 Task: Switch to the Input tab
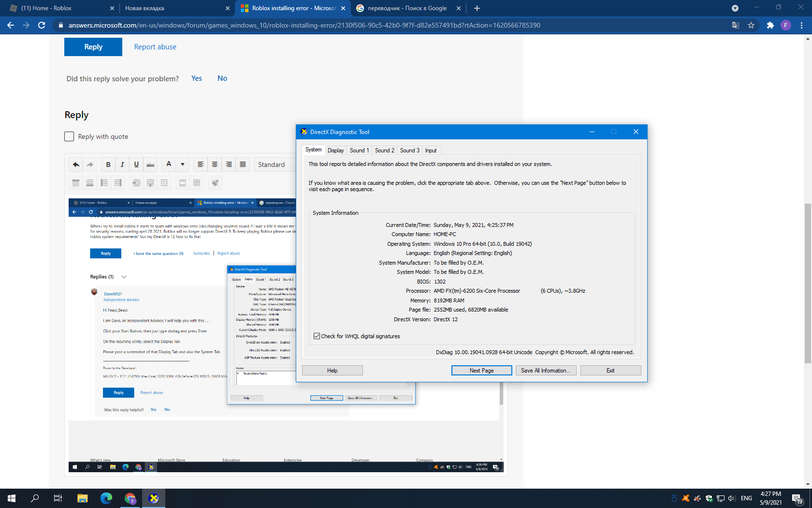click(431, 150)
